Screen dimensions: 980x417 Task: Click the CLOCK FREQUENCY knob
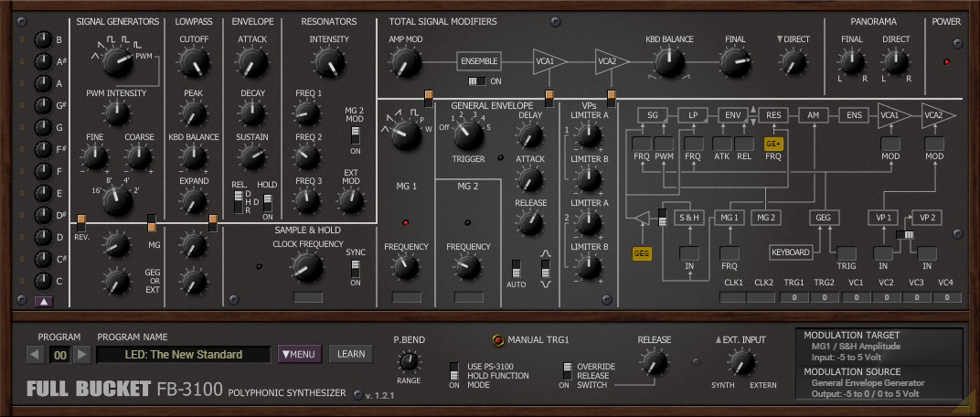pos(307,268)
